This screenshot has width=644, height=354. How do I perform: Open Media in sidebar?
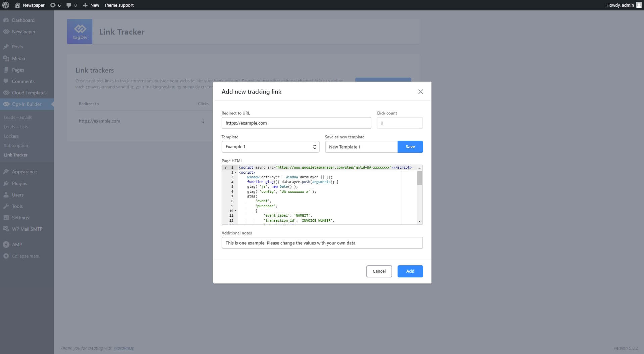coord(18,58)
